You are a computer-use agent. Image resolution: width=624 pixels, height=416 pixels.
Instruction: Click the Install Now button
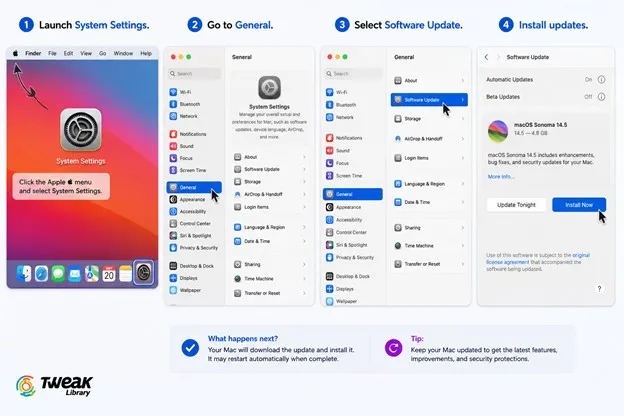point(579,205)
